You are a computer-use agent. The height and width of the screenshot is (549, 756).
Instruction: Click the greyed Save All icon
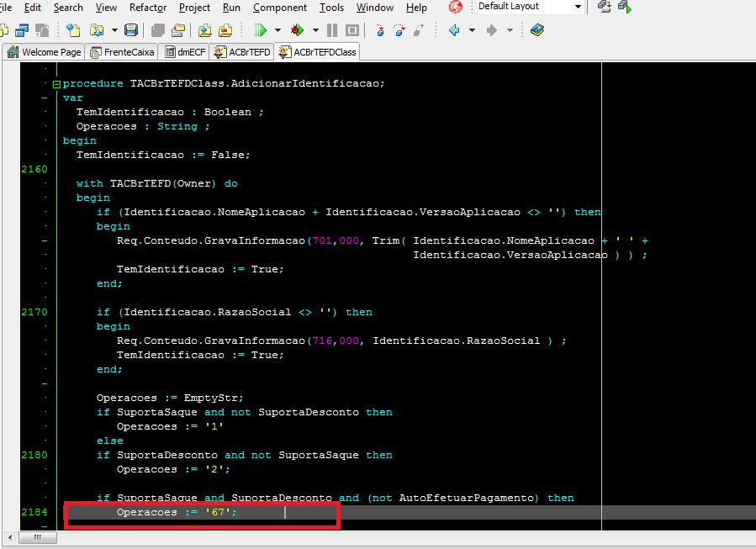[157, 30]
